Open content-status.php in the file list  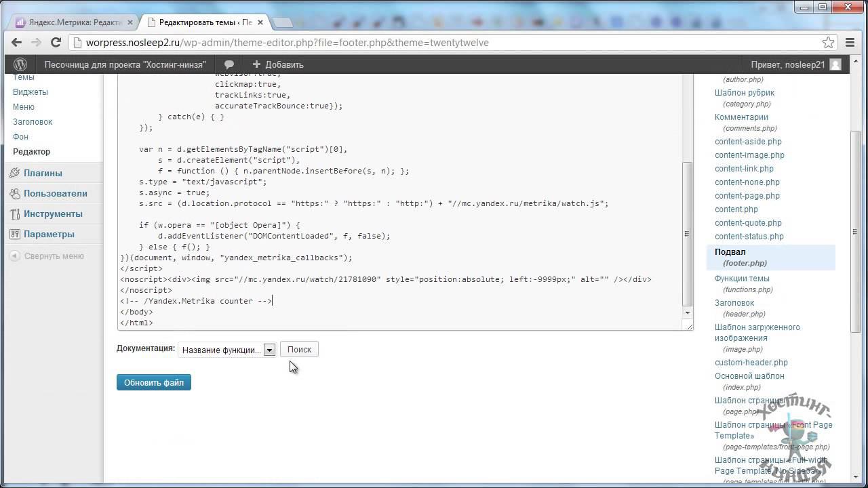[x=749, y=237]
